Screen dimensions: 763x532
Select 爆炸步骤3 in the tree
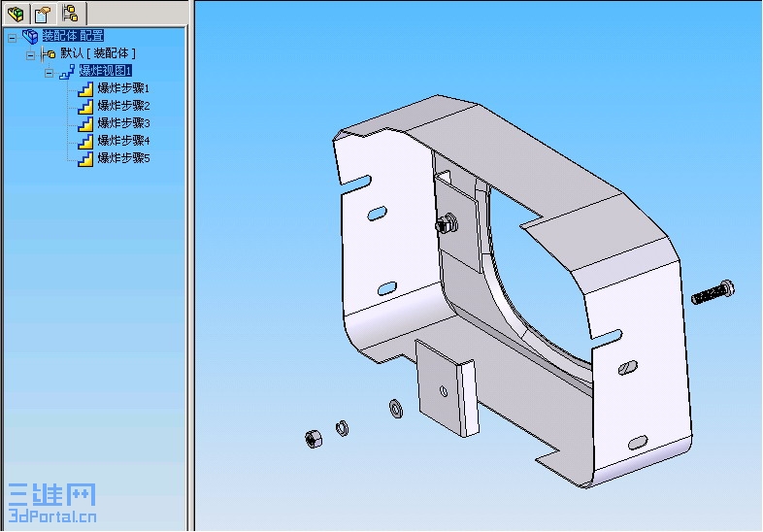coord(123,123)
